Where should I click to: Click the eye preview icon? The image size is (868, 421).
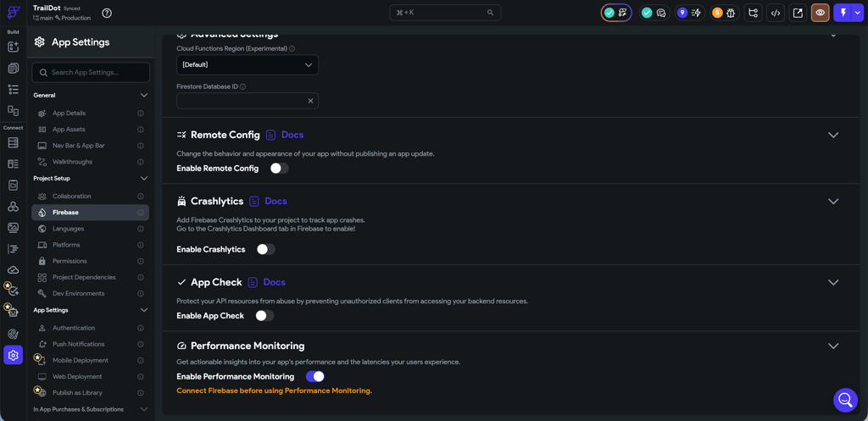(x=820, y=13)
